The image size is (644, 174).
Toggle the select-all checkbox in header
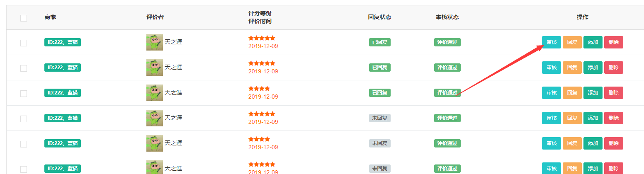[x=24, y=18]
